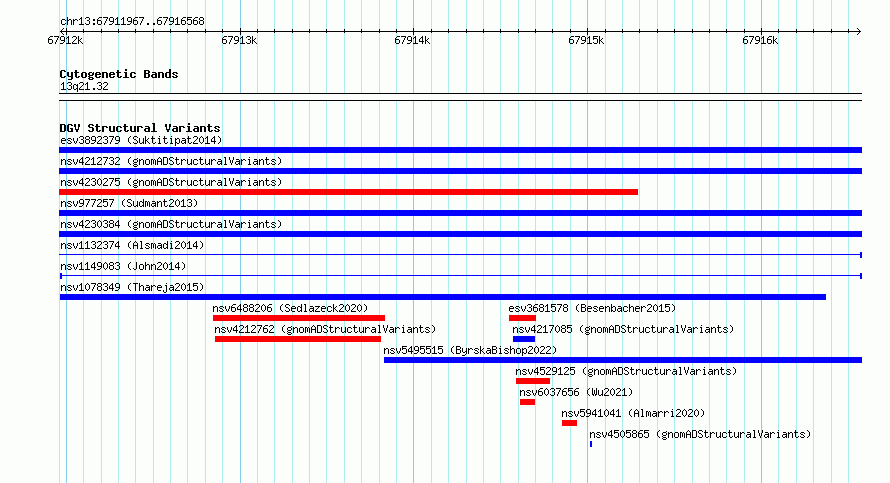The image size is (890, 483).
Task: Select the nsv1132374 (Alsmadi2014) label
Action: click(x=132, y=245)
